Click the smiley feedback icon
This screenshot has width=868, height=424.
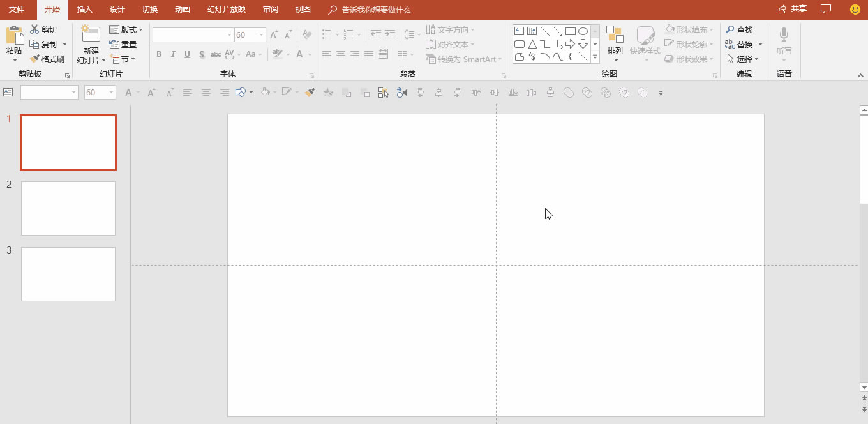point(855,10)
